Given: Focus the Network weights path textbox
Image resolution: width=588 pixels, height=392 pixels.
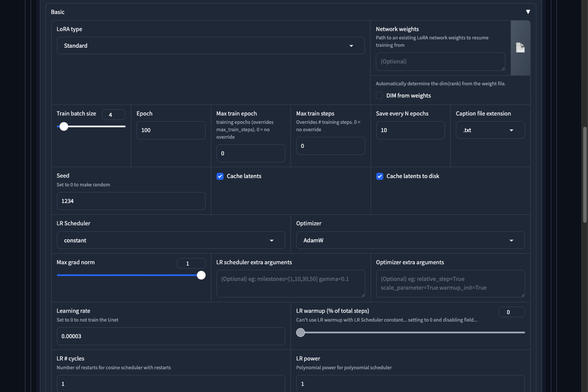Looking at the screenshot, I should pyautogui.click(x=440, y=62).
